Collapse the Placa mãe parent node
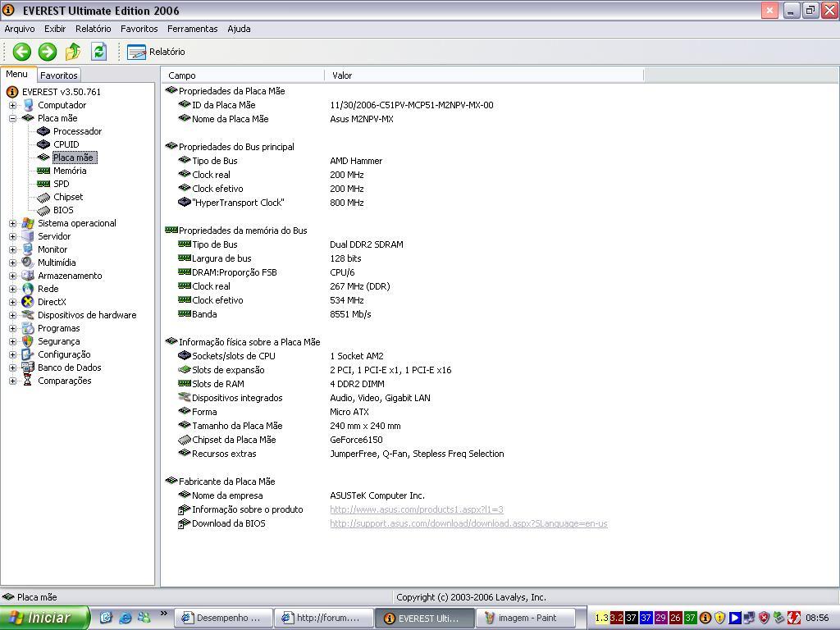 pyautogui.click(x=13, y=118)
